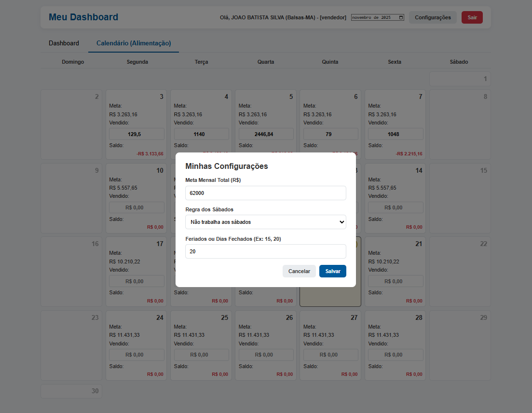Open Configurações from the header

433,17
